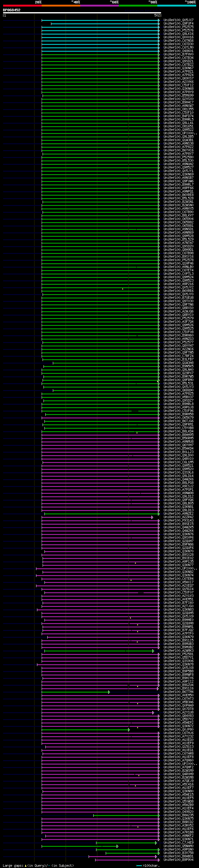Select hit UniRef100_Q9LL41
The height and width of the screenshot is (868, 199).
[178, 123]
